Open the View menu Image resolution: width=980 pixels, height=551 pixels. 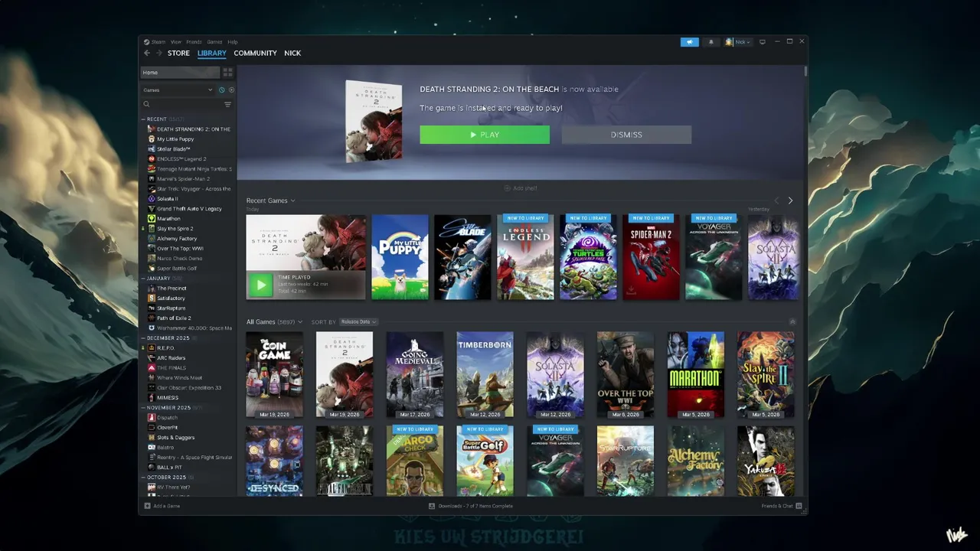pyautogui.click(x=176, y=42)
